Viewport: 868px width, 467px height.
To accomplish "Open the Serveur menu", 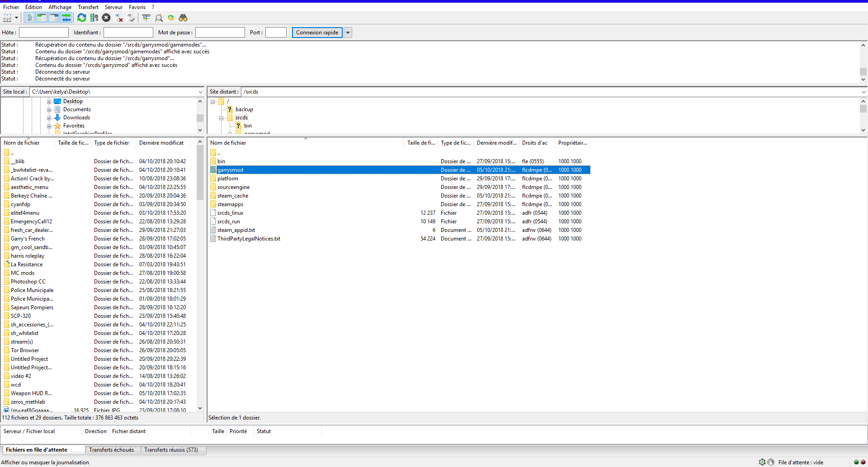I will 114,7.
